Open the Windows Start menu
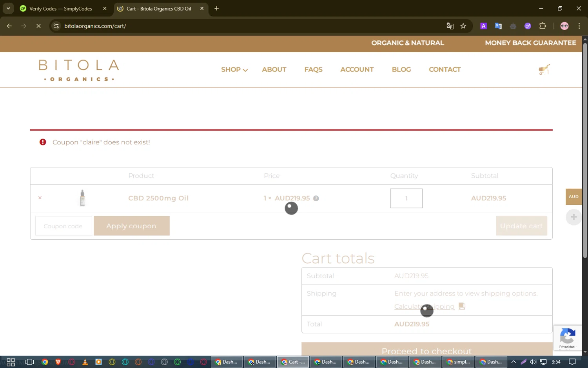 tap(11, 362)
